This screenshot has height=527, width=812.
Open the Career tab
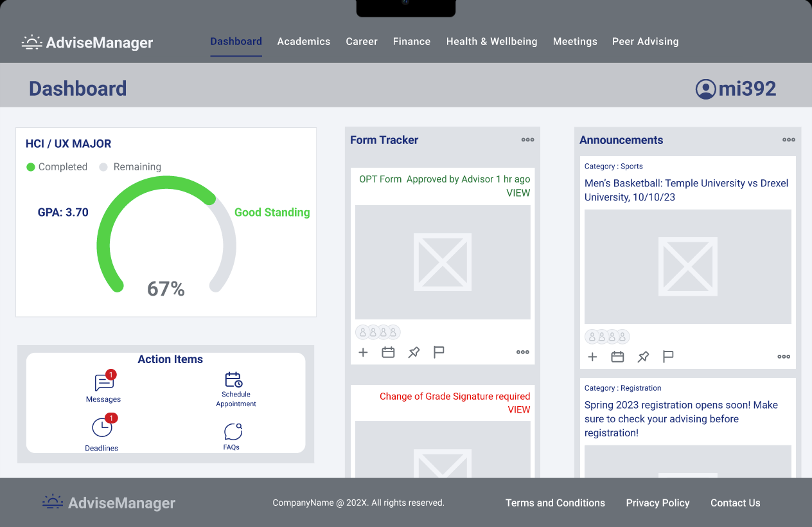click(362, 42)
